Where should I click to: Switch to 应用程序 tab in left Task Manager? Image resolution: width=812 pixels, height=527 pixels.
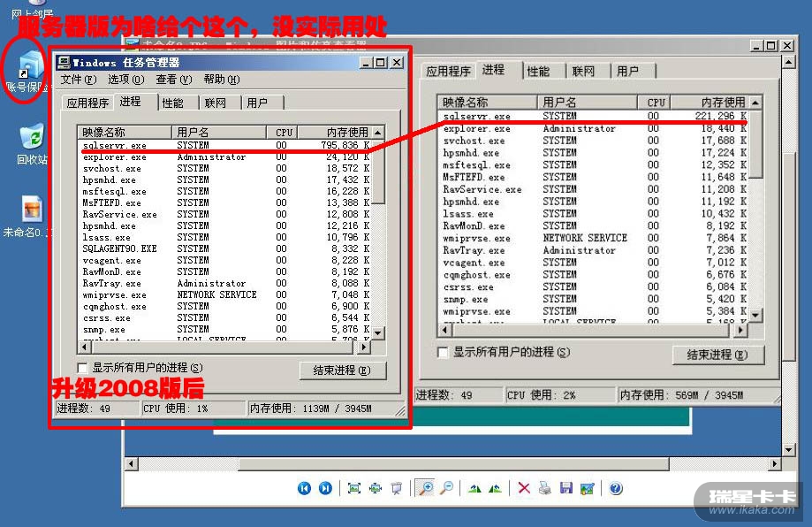click(x=87, y=103)
